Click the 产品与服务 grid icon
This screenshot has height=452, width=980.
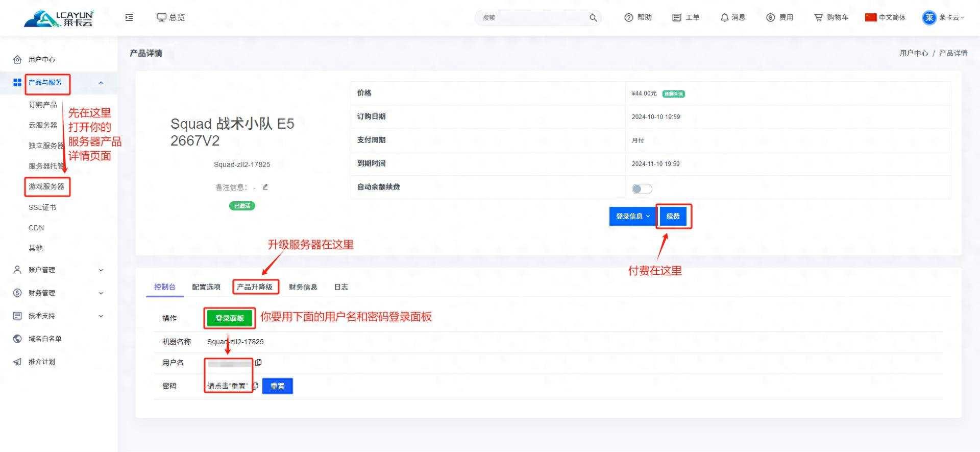click(x=17, y=82)
